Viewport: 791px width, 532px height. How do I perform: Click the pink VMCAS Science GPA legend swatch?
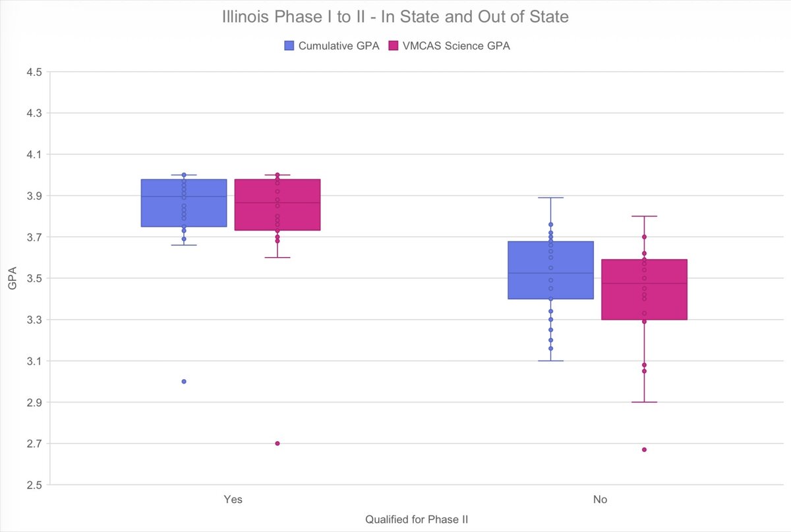tap(394, 45)
